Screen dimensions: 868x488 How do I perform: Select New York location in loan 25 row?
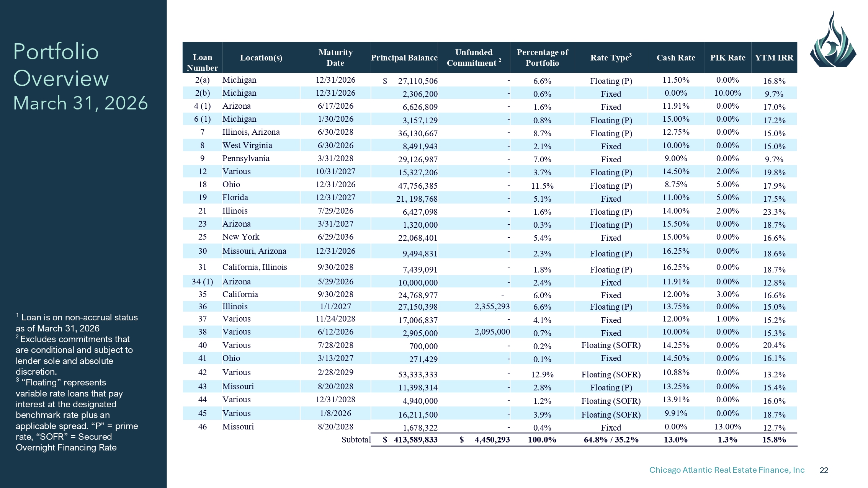(241, 237)
